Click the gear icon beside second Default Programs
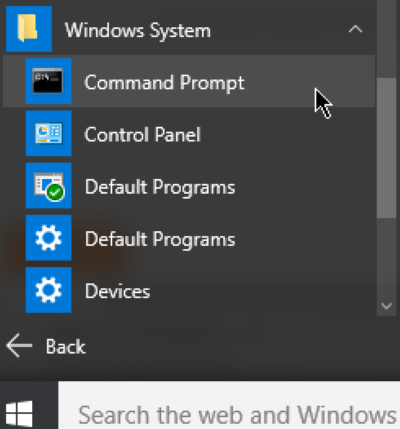 tap(49, 238)
